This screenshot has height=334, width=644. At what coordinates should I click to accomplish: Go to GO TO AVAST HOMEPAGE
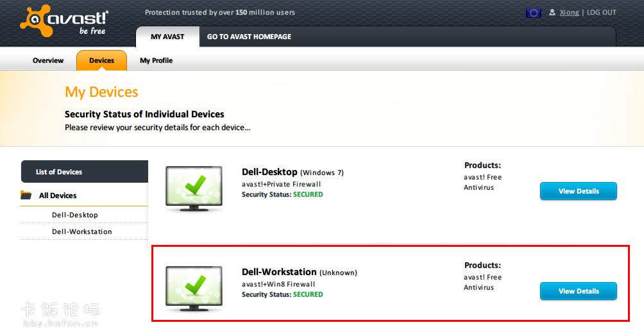pos(249,37)
